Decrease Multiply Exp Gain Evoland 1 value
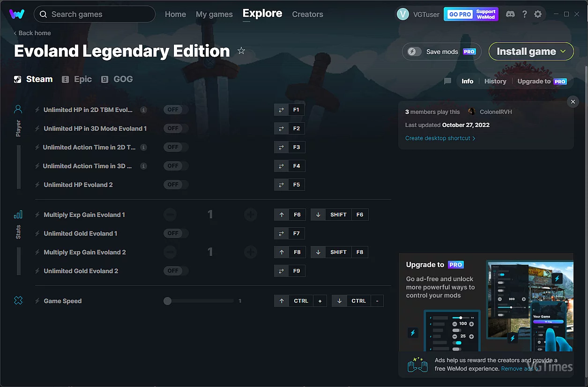This screenshot has height=387, width=588. pos(170,215)
